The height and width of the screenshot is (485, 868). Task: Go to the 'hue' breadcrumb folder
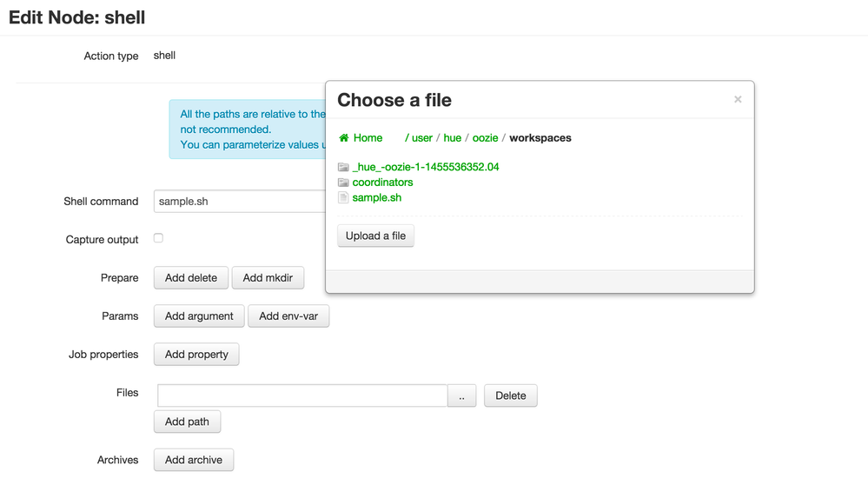(x=453, y=138)
